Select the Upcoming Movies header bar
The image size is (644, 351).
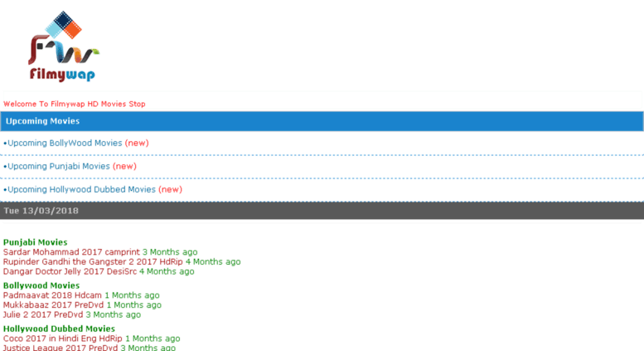point(322,121)
